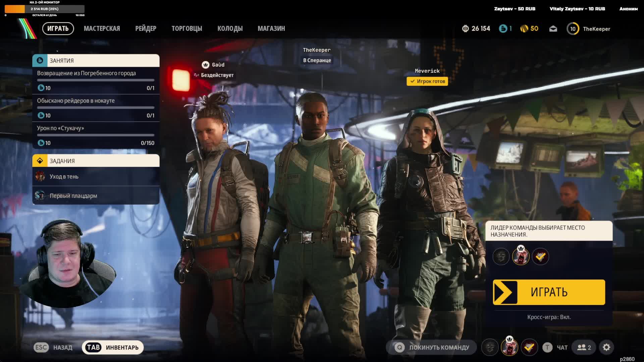This screenshot has width=644, height=362.
Task: Click progress bar for Возвращение из Погребенного города
Action: tap(96, 80)
